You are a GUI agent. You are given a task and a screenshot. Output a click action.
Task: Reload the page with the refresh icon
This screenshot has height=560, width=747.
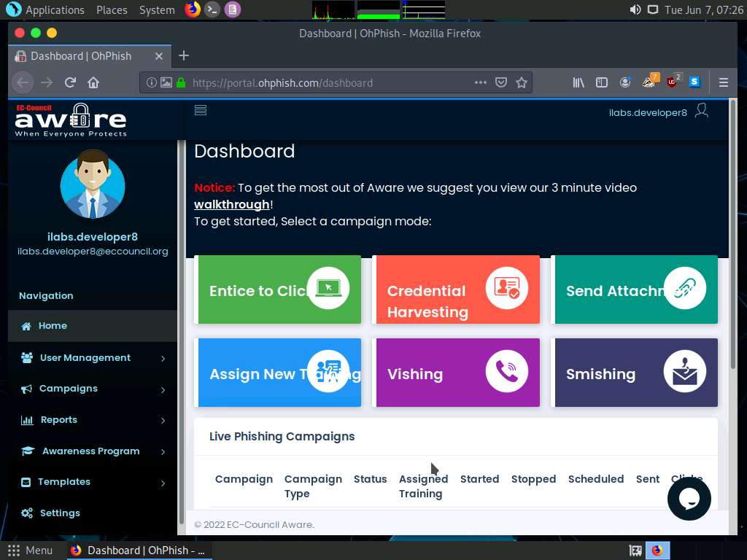coord(70,82)
